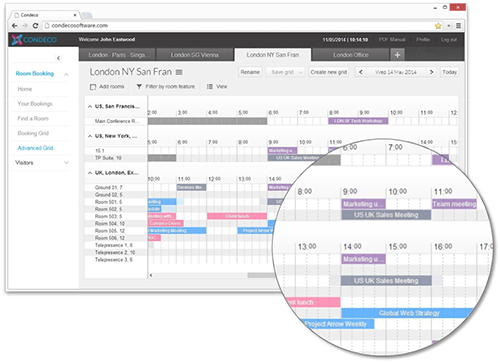Go to the previous day with the arrow
Screen dimensions: 500x363
tap(361, 72)
